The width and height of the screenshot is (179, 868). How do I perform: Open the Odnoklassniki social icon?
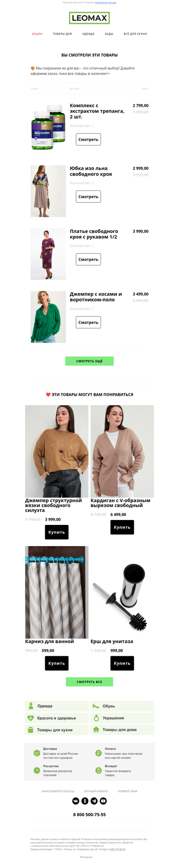click(x=85, y=801)
